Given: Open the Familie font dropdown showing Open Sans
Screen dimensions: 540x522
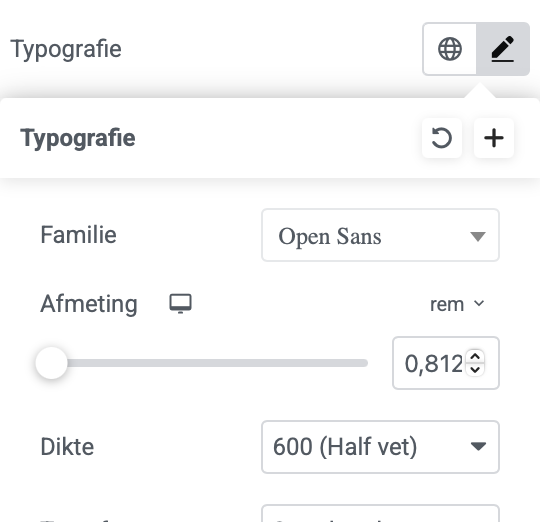Looking at the screenshot, I should coord(380,235).
